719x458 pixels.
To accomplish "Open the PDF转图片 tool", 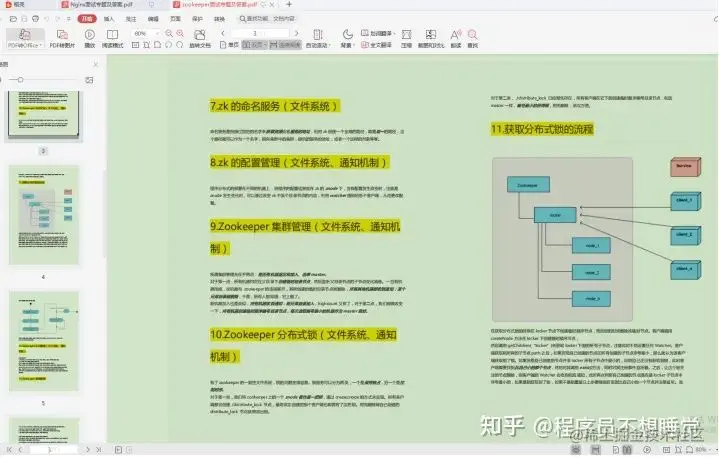I will tap(62, 39).
